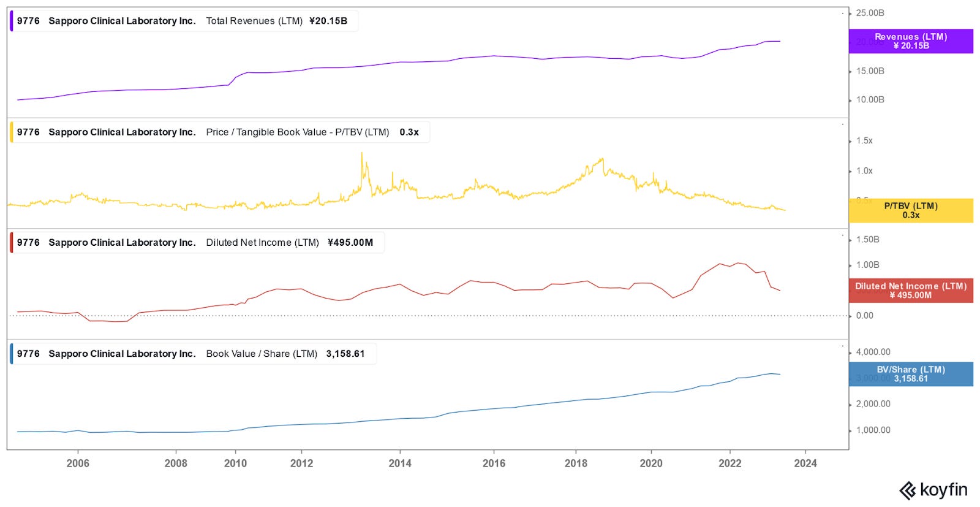Click the 2010 label on time axis
This screenshot has height=507, width=980.
(x=235, y=463)
